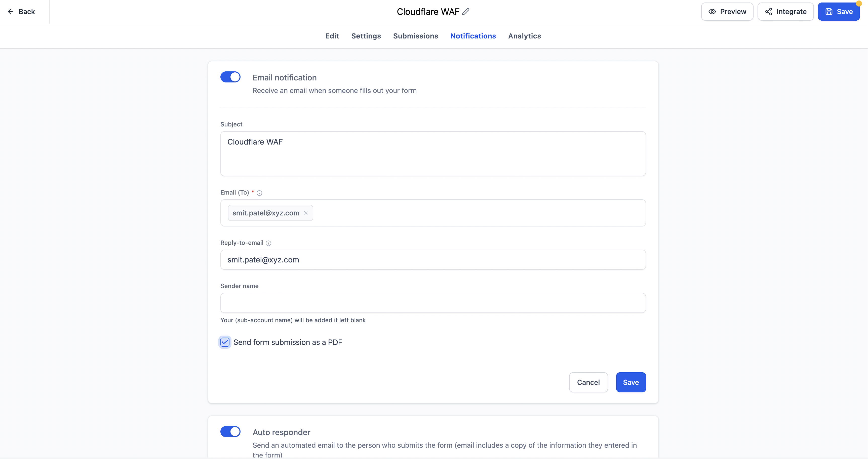Focus the Reply-to-email input field
Viewport: 868px width, 459px height.
(x=433, y=260)
